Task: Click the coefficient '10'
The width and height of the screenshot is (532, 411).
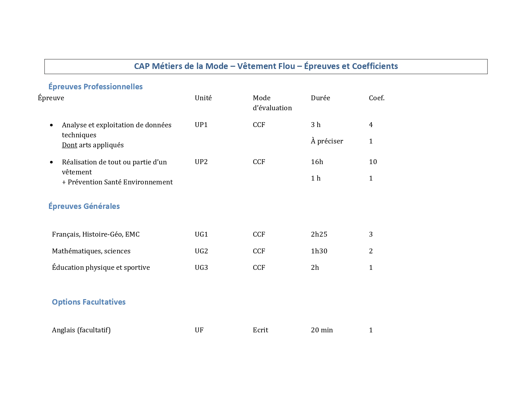Action: point(373,162)
